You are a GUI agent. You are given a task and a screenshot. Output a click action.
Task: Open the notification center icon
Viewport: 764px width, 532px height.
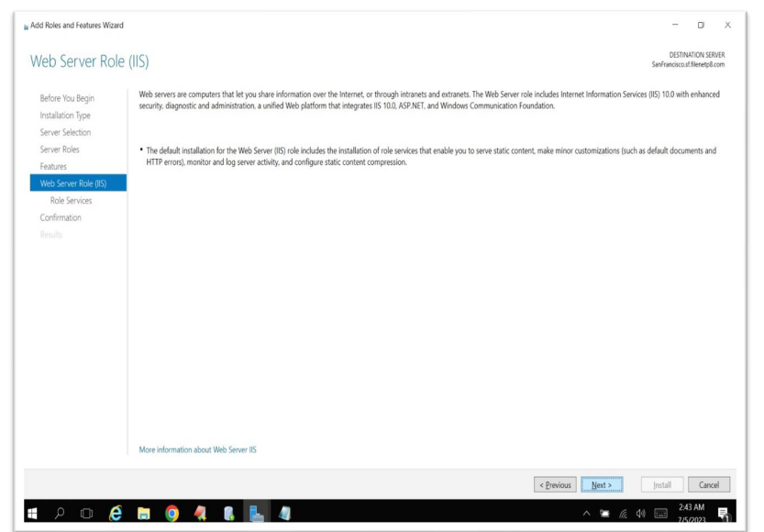coord(724,513)
